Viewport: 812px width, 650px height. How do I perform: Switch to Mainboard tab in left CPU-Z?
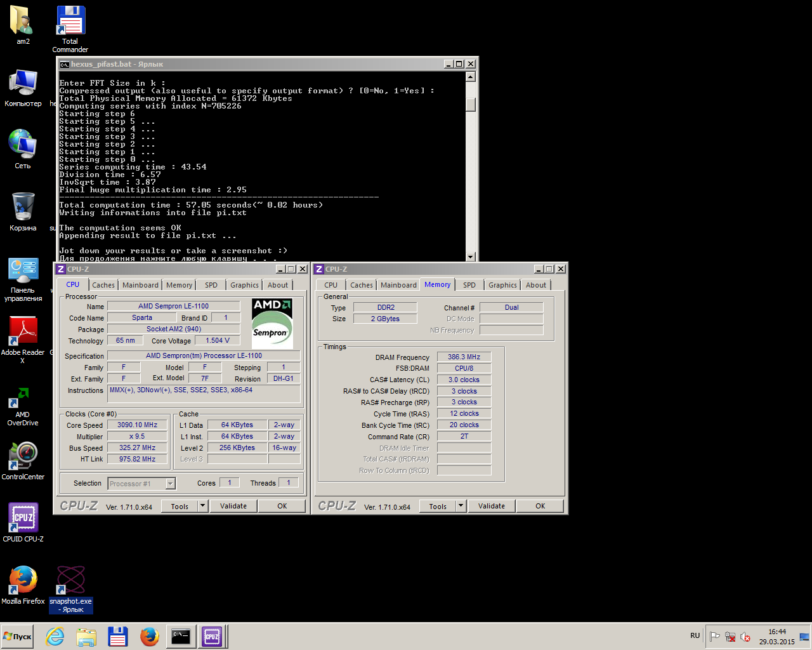[140, 285]
